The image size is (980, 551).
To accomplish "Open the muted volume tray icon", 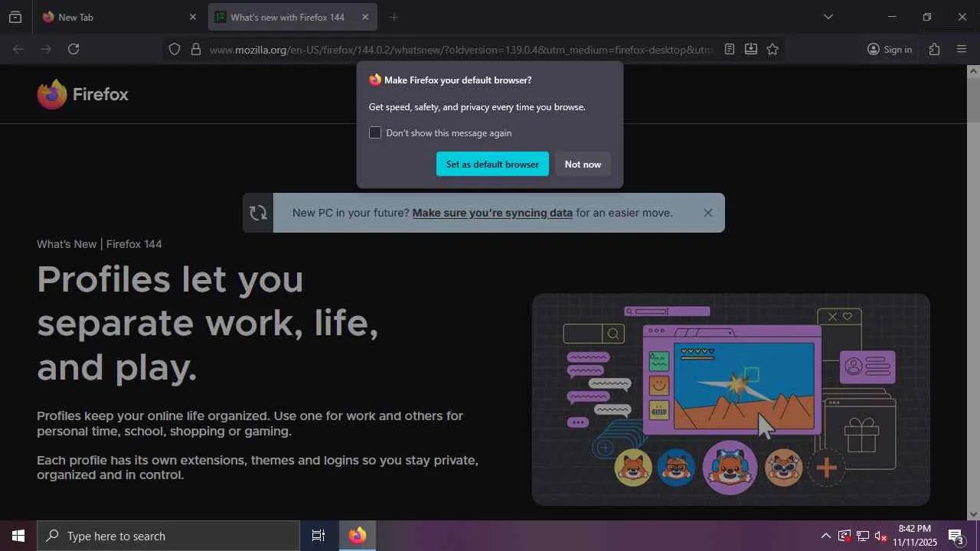I will [x=881, y=536].
